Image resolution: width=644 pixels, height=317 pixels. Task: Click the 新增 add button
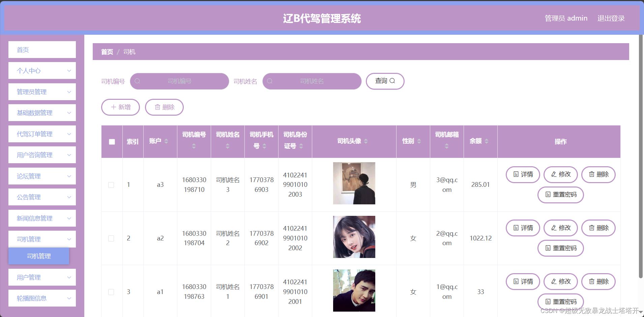(120, 107)
